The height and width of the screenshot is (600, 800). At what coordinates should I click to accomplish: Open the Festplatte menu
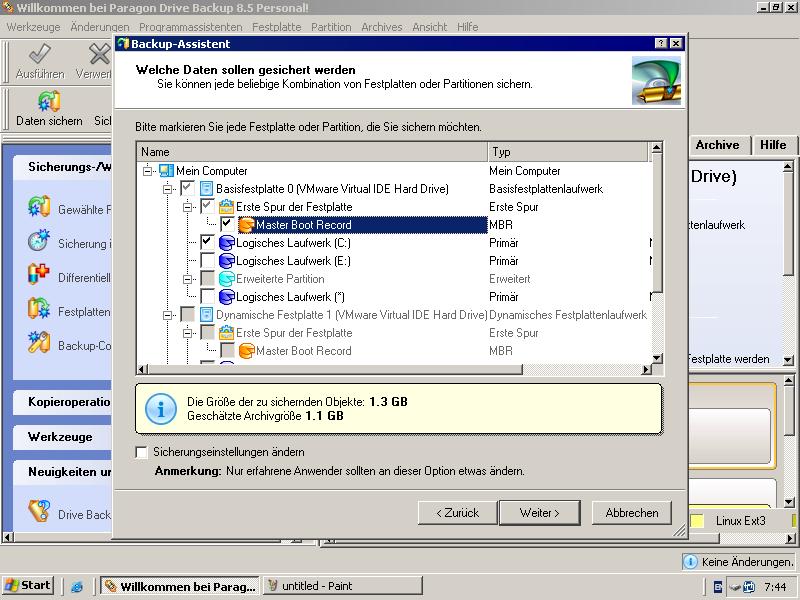(x=277, y=27)
